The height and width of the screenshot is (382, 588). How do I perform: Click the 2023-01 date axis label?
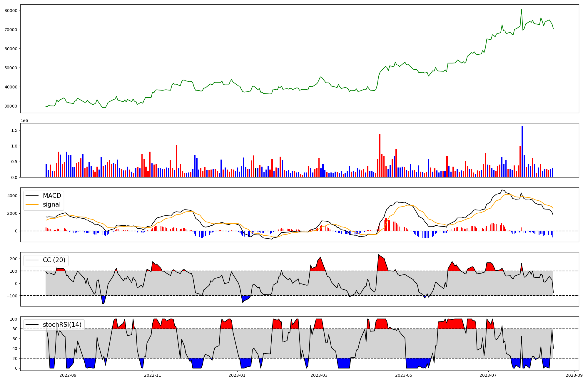[x=237, y=375]
